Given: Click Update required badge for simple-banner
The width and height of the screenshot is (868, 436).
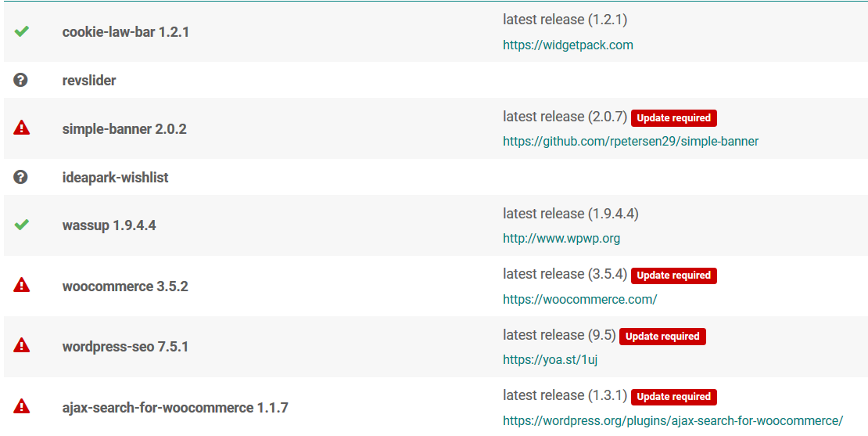Looking at the screenshot, I should pos(674,118).
